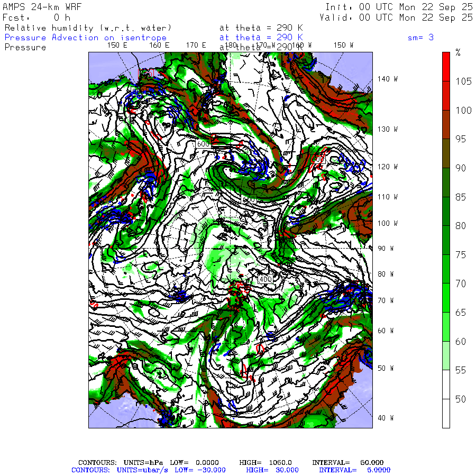Viewport: 476px width, 476px height.
Task: Click the 40 W longitude label
Action: [x=385, y=418]
